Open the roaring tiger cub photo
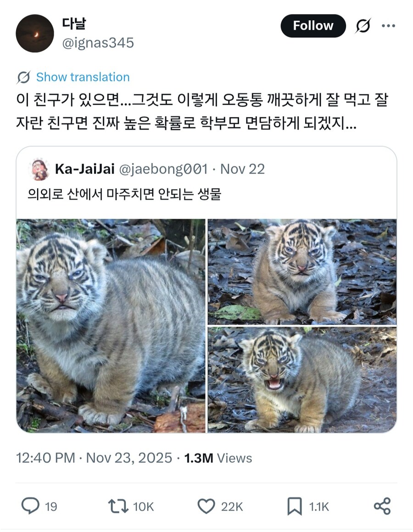The width and height of the screenshot is (413, 532). [302, 380]
